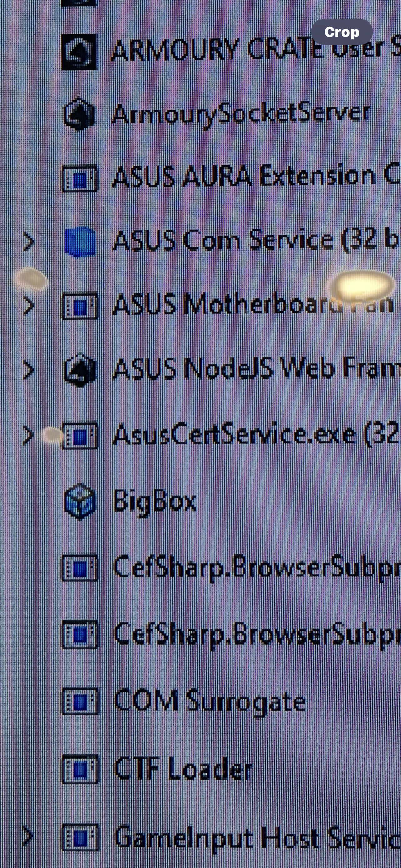Screen dimensions: 401x868
Task: Click the ASUS Motherboard Fan process icon
Action: point(79,306)
